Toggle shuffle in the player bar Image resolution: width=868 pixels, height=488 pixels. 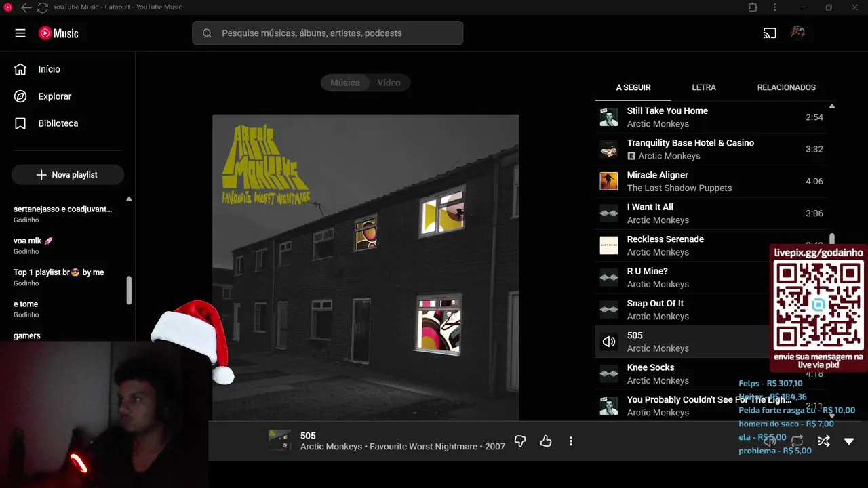pyautogui.click(x=823, y=441)
